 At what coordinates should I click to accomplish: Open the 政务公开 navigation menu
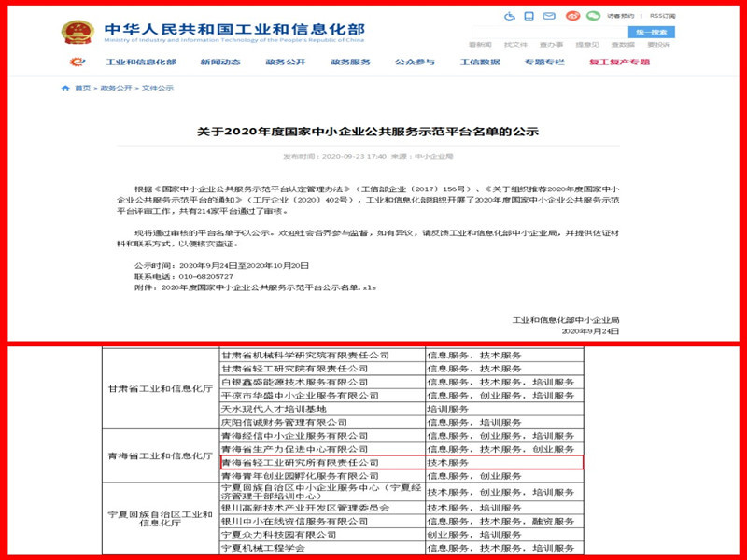tap(286, 62)
